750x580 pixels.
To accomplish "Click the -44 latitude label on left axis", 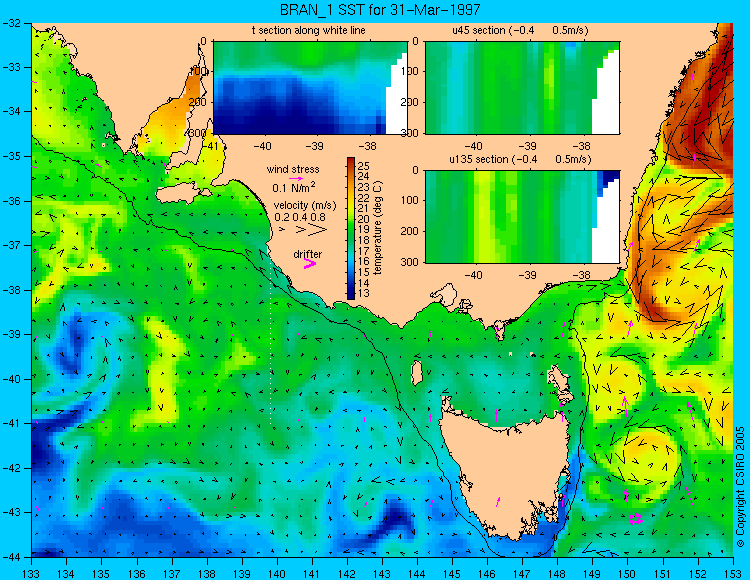I will pyautogui.click(x=11, y=557).
